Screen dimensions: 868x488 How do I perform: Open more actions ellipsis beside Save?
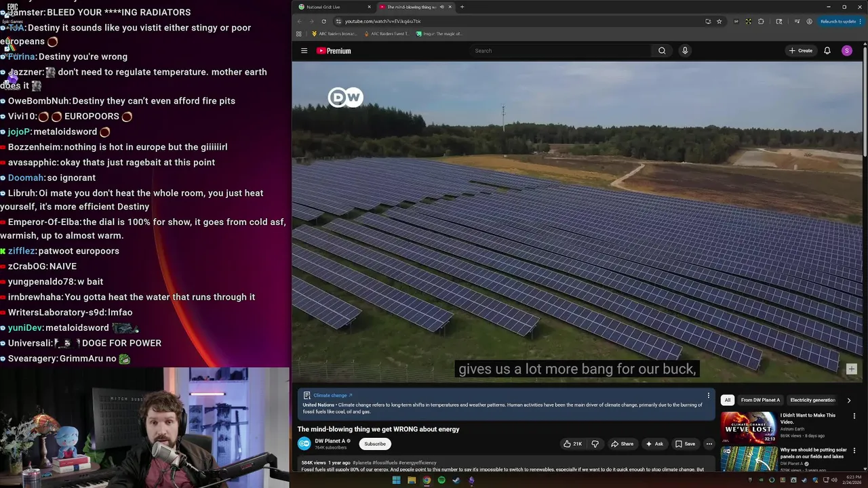coord(709,444)
